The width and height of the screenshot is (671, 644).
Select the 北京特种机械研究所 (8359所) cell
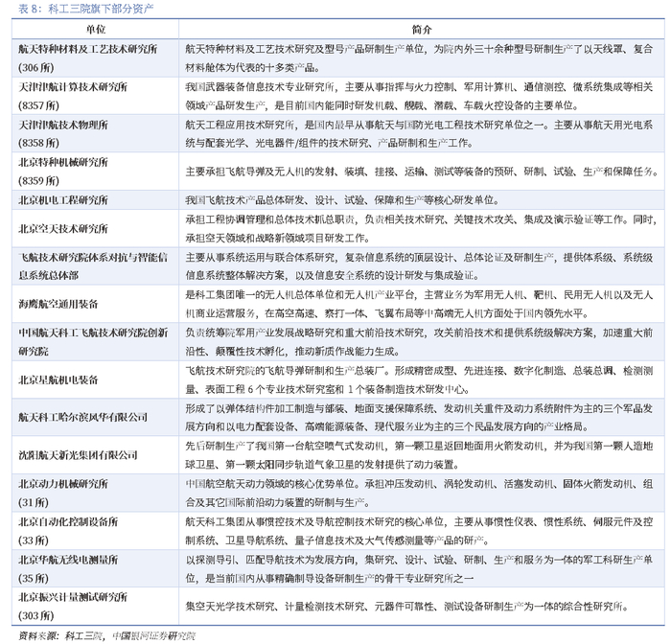95,172
